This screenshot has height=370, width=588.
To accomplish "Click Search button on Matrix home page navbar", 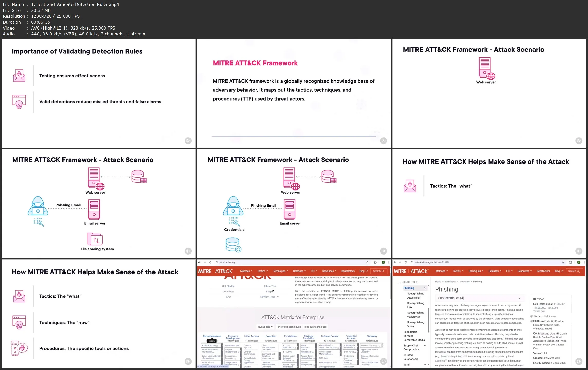I will click(x=378, y=271).
